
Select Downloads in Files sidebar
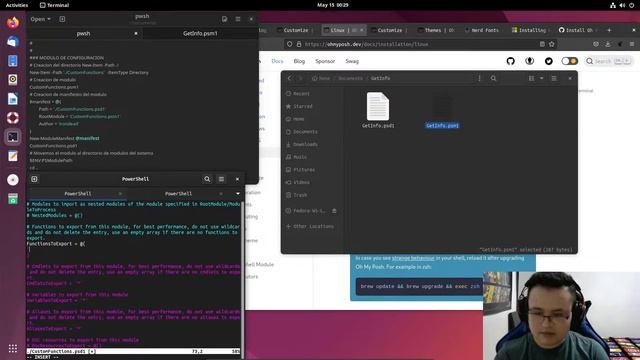(305, 144)
